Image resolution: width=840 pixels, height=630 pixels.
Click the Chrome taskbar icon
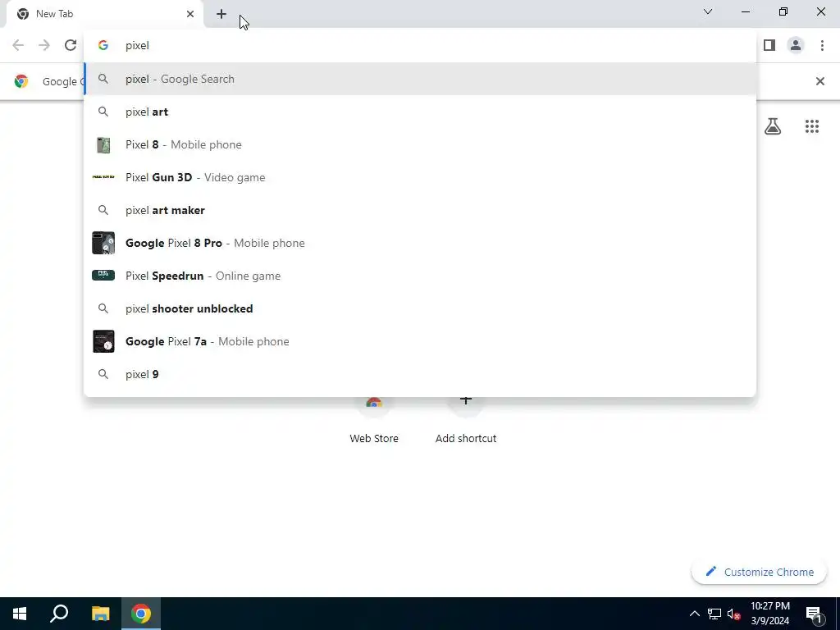[x=141, y=614]
